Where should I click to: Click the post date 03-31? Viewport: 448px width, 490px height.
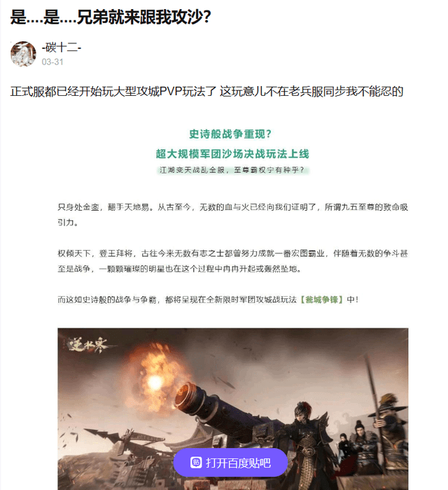[x=52, y=62]
